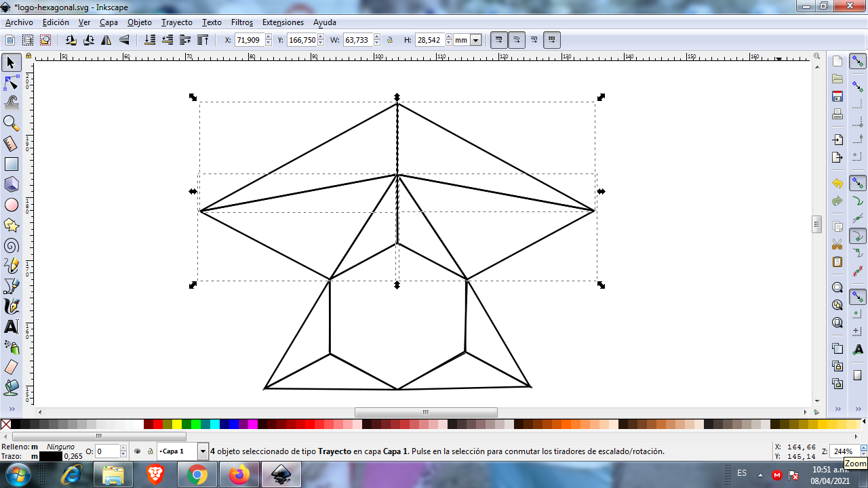Undo the last action
The width and height of the screenshot is (868, 488).
click(x=837, y=184)
